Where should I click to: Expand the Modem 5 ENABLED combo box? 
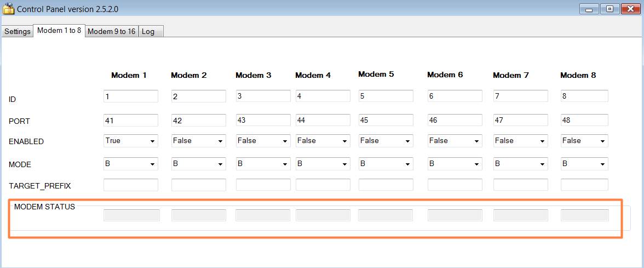point(386,141)
